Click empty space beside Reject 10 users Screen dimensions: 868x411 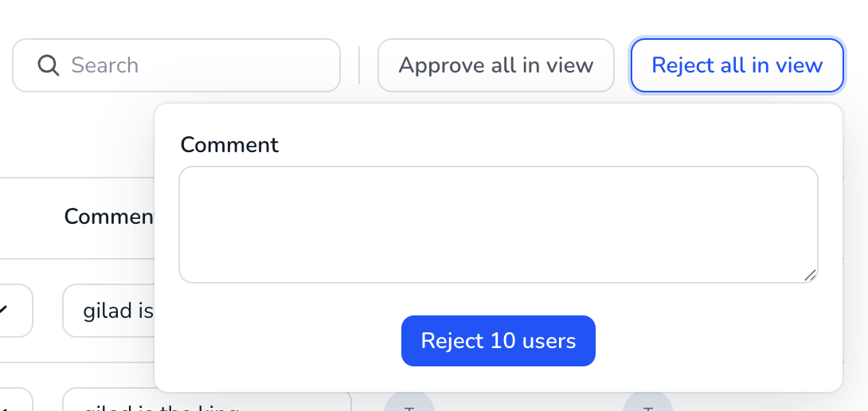coord(709,341)
